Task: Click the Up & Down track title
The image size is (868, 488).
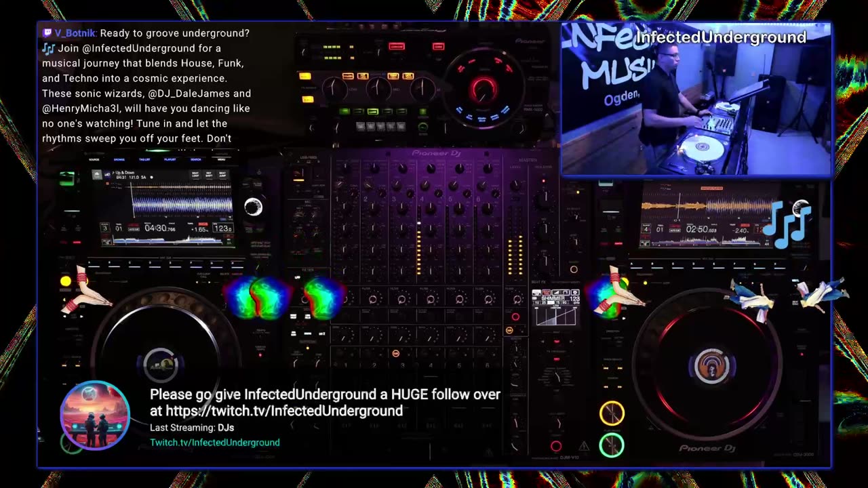Action: click(x=123, y=173)
